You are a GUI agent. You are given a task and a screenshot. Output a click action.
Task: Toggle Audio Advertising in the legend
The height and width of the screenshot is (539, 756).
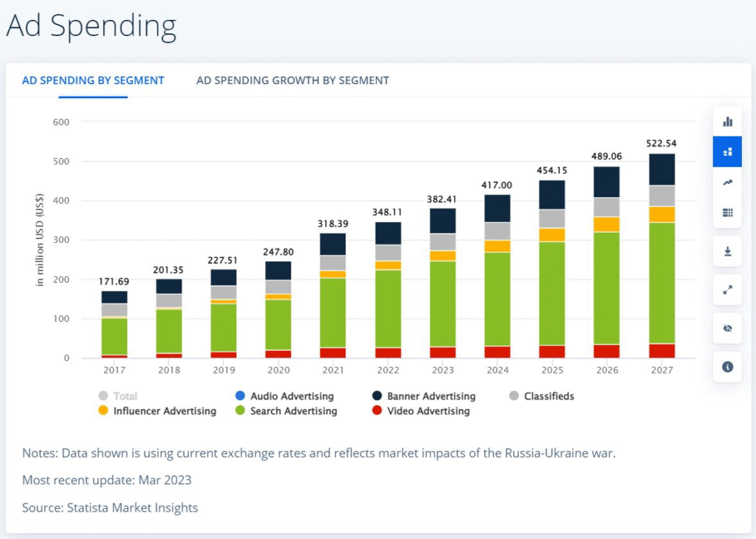pos(291,396)
